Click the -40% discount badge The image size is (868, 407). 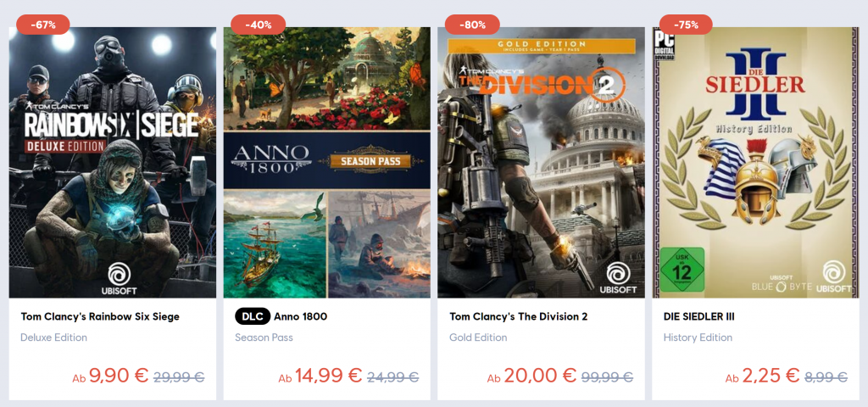[x=258, y=25]
